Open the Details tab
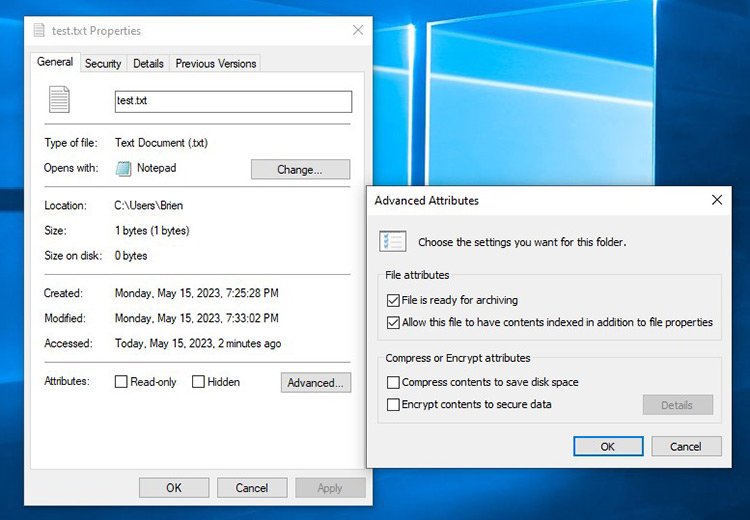Viewport: 750px width, 520px height. click(x=148, y=63)
